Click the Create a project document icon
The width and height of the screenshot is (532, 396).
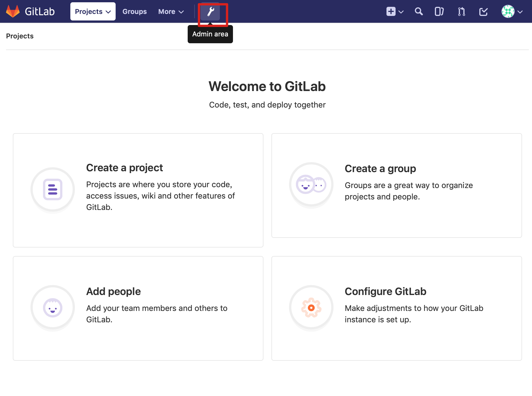53,189
